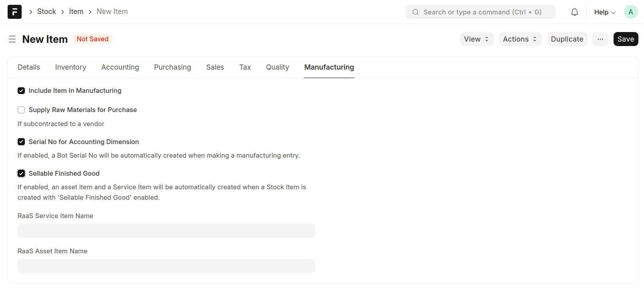Go to Stock in breadcrumb

pyautogui.click(x=46, y=12)
